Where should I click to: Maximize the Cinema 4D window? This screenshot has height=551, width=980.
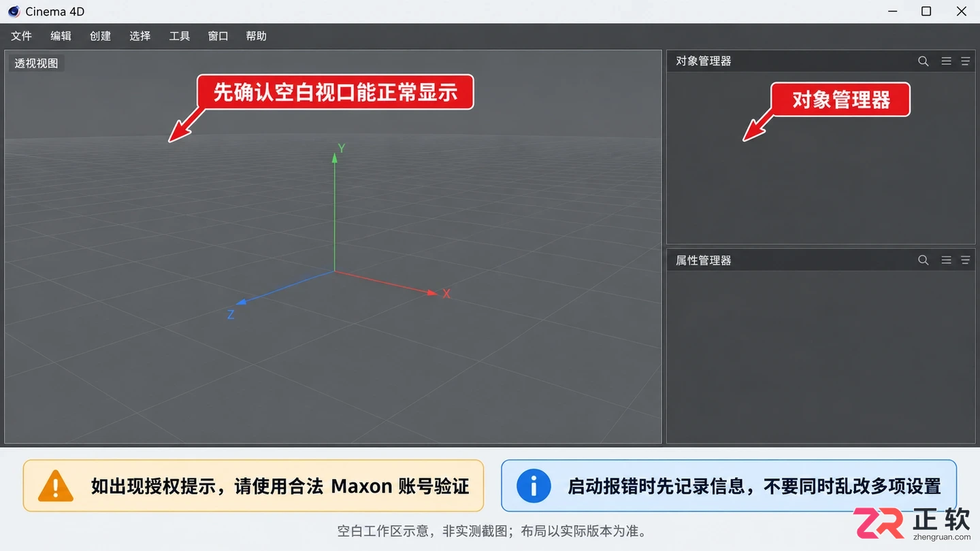pyautogui.click(x=926, y=12)
